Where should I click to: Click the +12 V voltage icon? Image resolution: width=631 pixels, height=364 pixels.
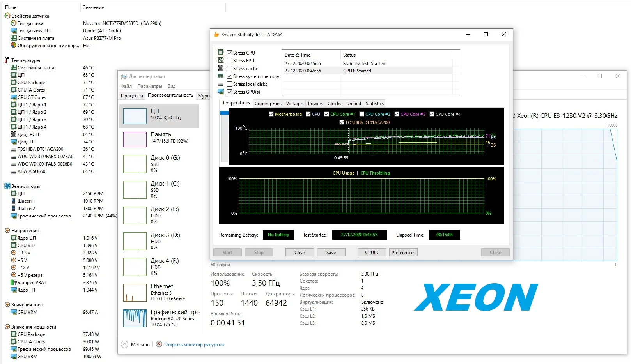point(14,268)
